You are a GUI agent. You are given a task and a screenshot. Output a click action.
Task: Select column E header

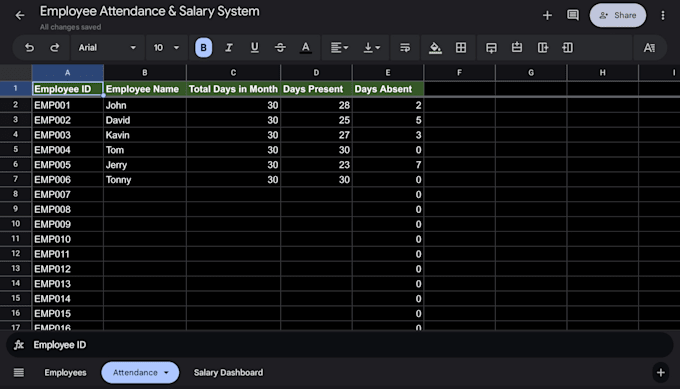pyautogui.click(x=388, y=73)
